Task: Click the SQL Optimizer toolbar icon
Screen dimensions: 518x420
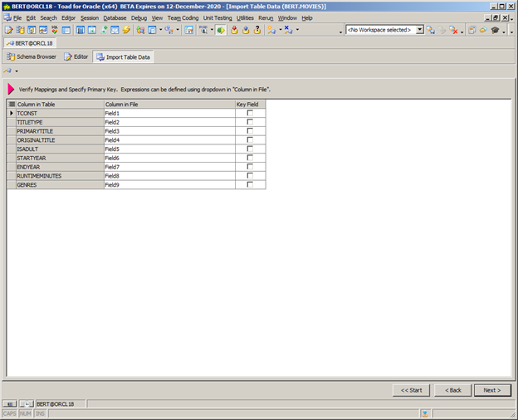Action: (x=55, y=30)
